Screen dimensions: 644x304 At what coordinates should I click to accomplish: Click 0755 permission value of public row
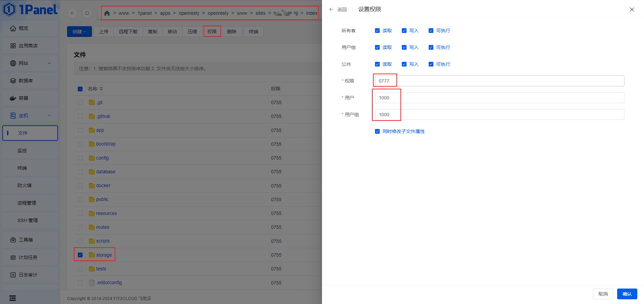pos(276,200)
